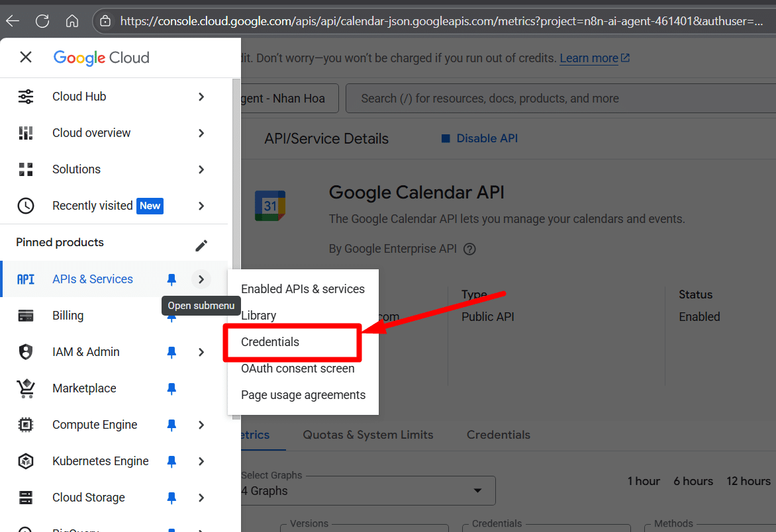The height and width of the screenshot is (532, 776).
Task: Expand the IAM & Admin submenu chevron
Action: pos(201,352)
